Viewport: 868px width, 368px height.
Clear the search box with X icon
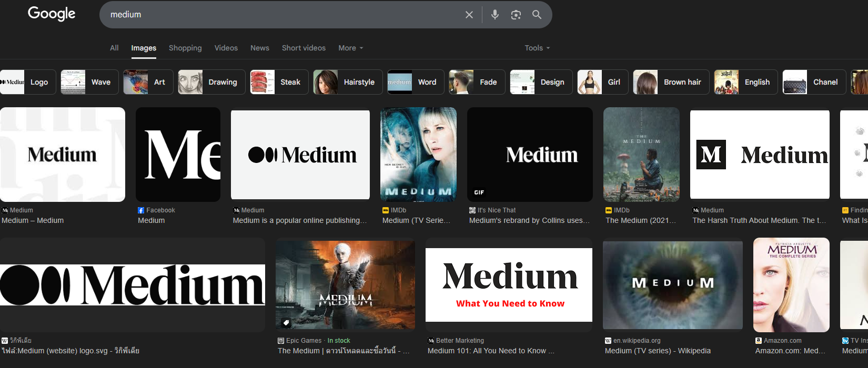[x=469, y=15]
